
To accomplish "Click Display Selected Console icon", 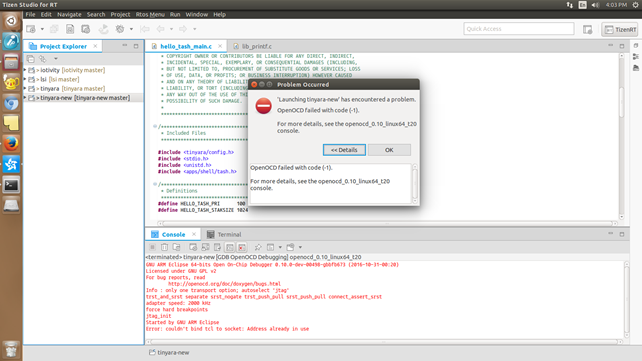I will pos(270,247).
